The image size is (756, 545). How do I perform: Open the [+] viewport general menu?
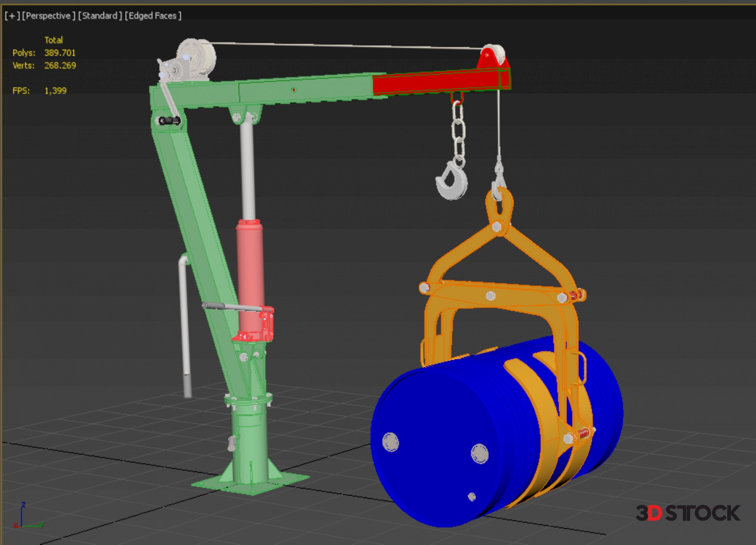pos(12,16)
